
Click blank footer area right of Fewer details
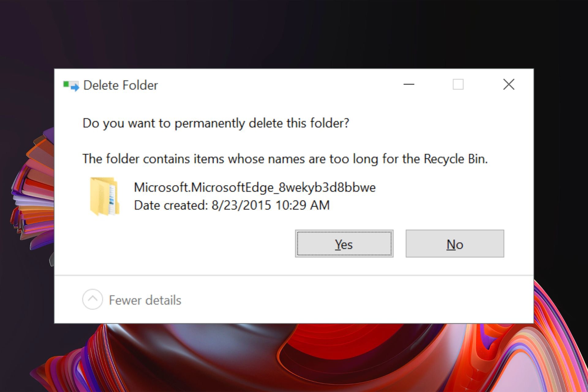click(352, 300)
